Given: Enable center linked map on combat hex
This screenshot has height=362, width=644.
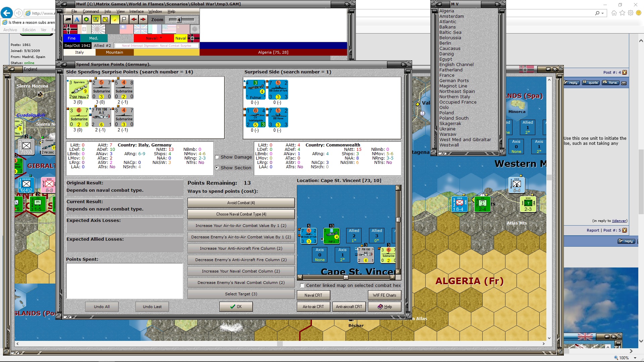Looking at the screenshot, I should click(x=302, y=286).
